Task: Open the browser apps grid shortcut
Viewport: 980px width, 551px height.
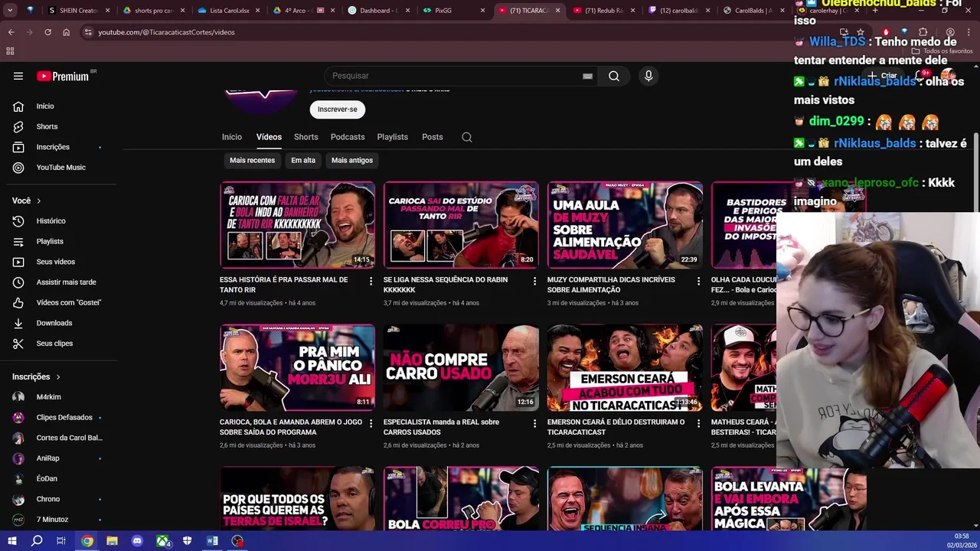Action: (x=10, y=51)
